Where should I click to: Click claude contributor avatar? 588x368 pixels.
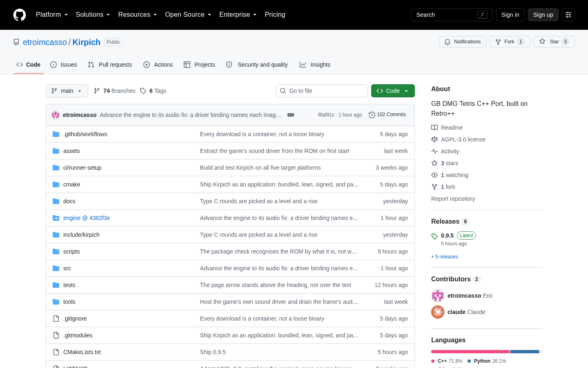[x=438, y=312]
